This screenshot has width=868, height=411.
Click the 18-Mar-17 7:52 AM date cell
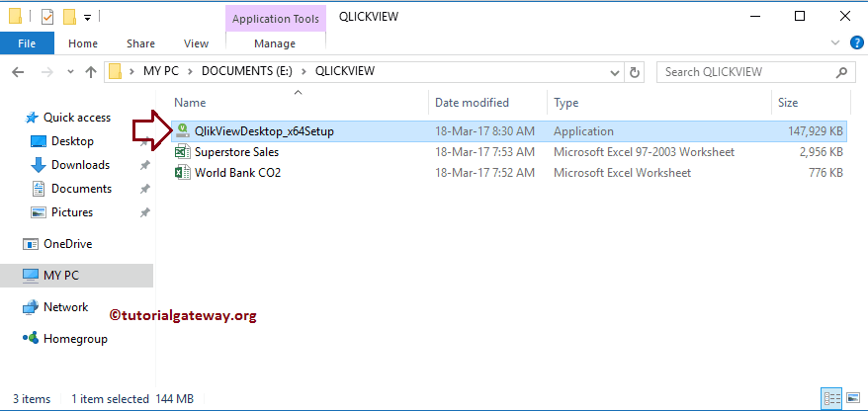pyautogui.click(x=485, y=173)
